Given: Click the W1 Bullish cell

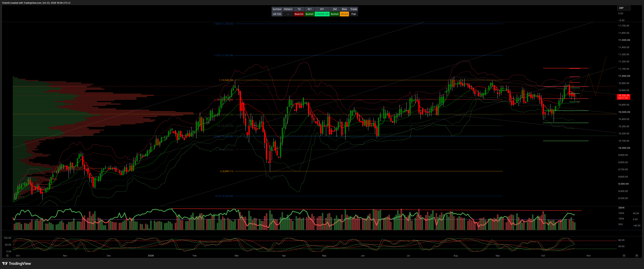Looking at the screenshot, I should point(309,14).
